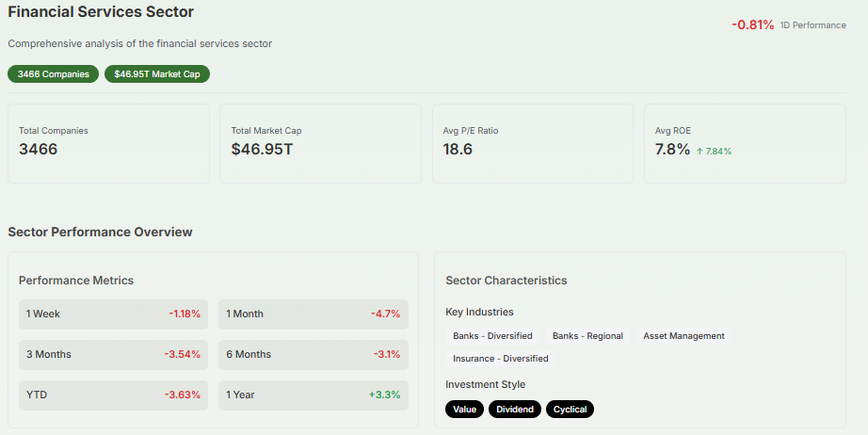Click the 3466 Companies green badge
868x435 pixels.
pyautogui.click(x=53, y=73)
